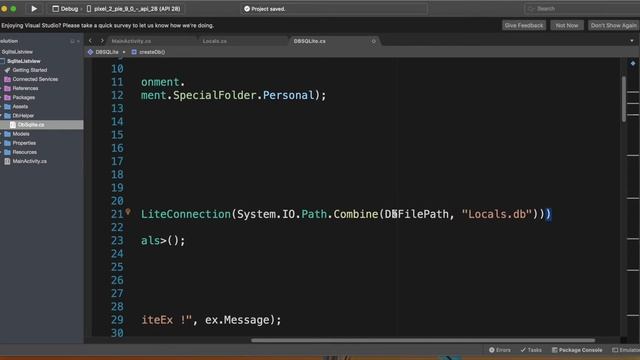Click LiteConnection text on line 21
640x360 pixels.
[186, 214]
